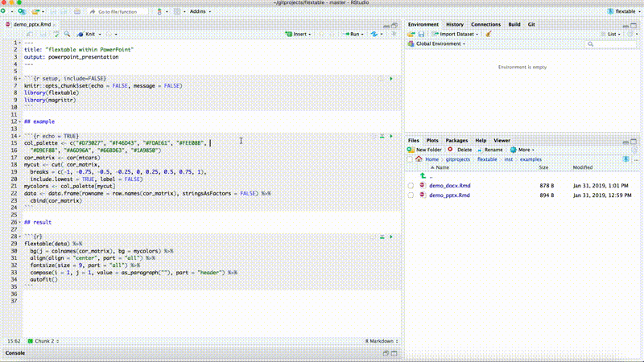Run all chunks above the echo=TRUE chunk
644x362 pixels.
382,136
